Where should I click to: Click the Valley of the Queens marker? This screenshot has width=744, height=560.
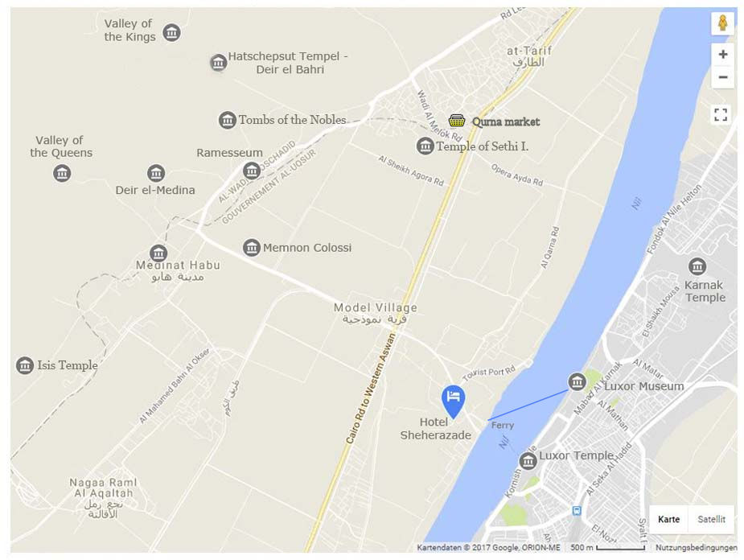(62, 173)
